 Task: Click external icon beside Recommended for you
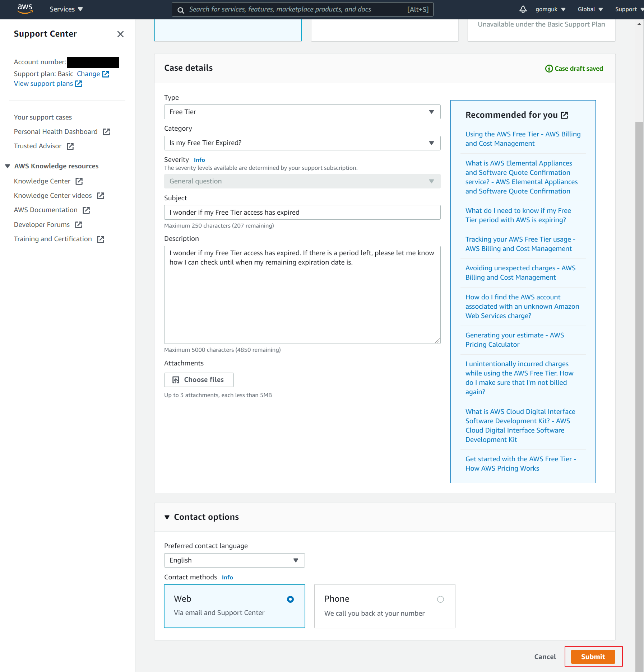(x=564, y=115)
